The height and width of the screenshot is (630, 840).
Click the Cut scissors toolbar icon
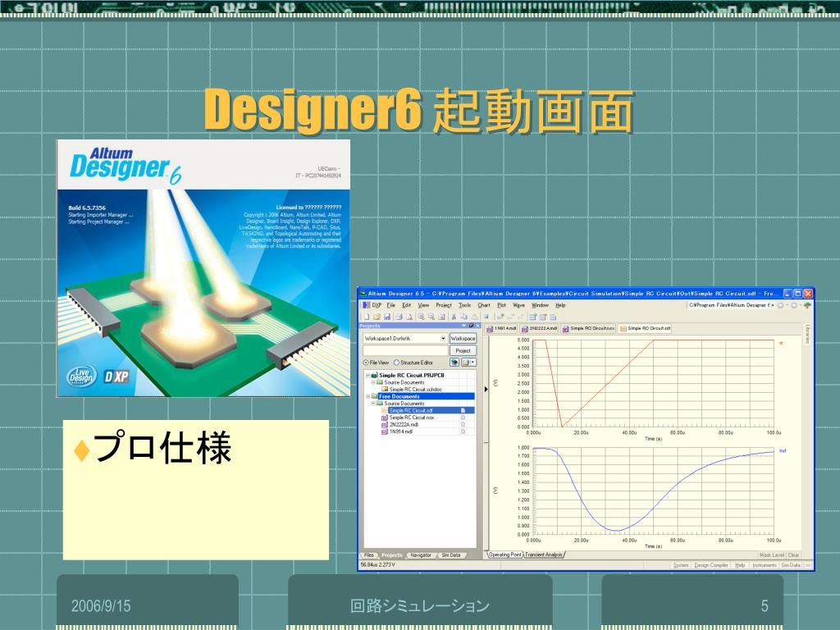point(454,317)
